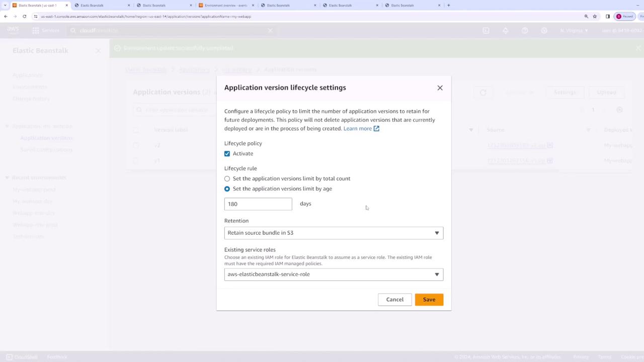Select the Elastic Beanstalk us-east-1 tab
The image size is (644, 362).
coord(37,6)
